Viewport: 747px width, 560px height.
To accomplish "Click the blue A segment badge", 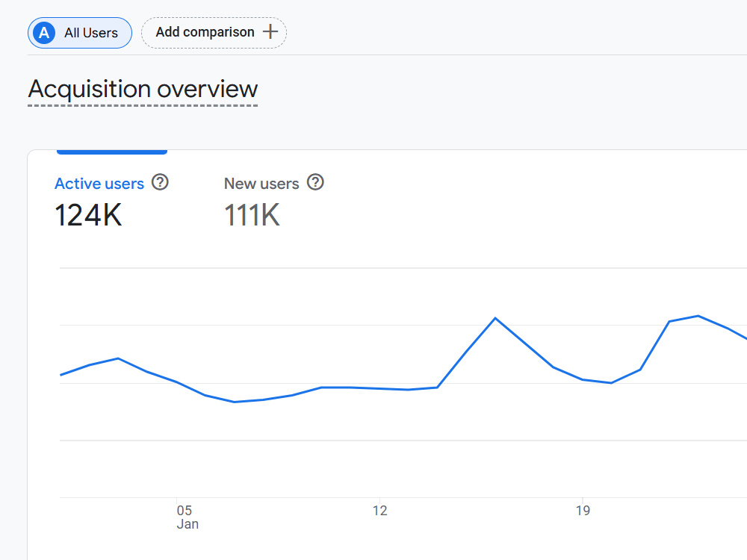I will [x=44, y=33].
